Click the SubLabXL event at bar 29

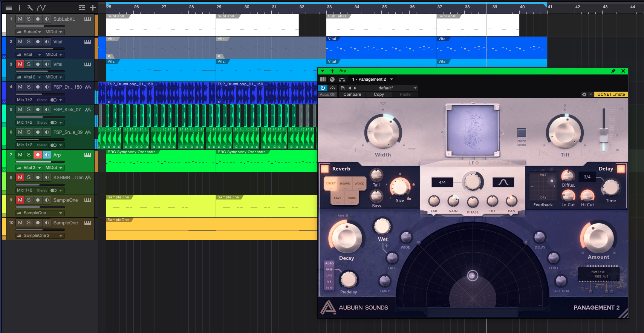tap(257, 25)
